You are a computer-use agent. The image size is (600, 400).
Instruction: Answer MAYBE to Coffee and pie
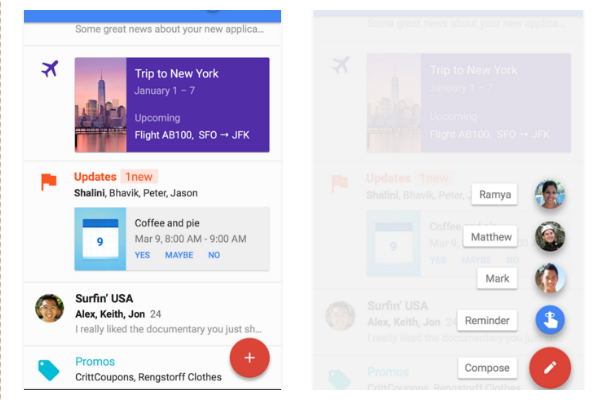179,255
